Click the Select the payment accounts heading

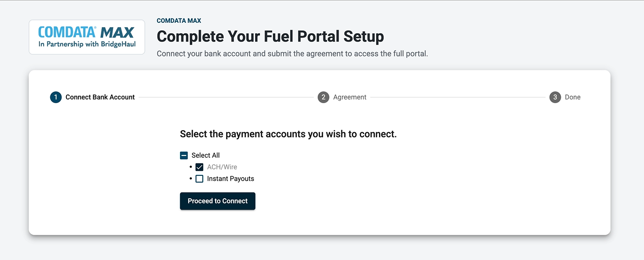[288, 134]
